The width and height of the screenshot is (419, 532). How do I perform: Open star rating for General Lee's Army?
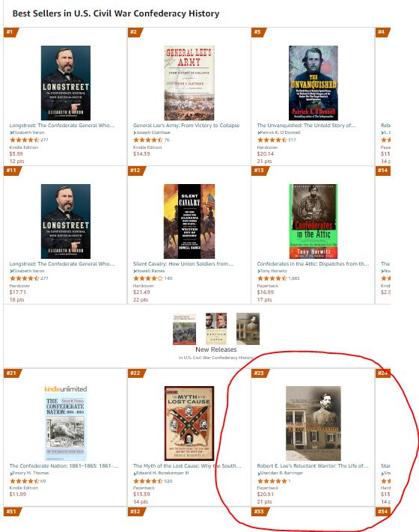(x=148, y=140)
